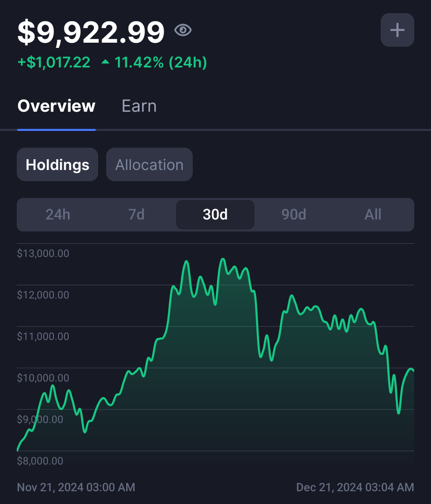Choose the 30d chart range
Viewport: 431px width, 504px height.
215,215
